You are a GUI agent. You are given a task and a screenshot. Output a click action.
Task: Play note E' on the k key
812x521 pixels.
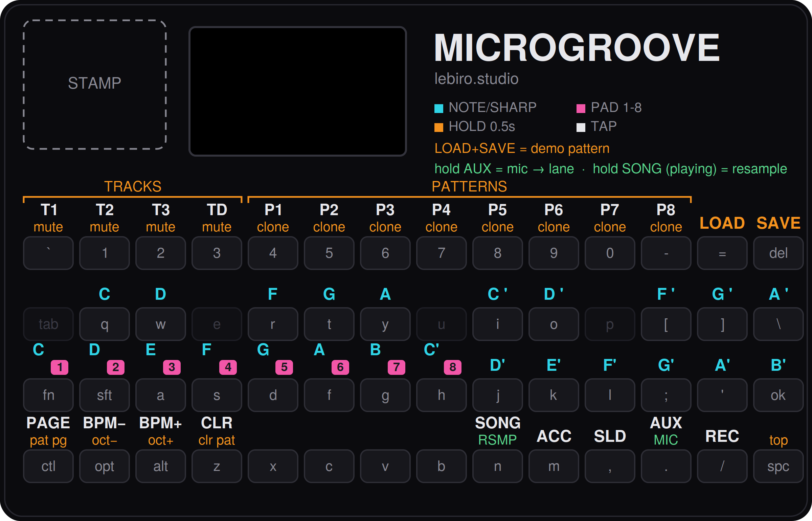pyautogui.click(x=554, y=395)
